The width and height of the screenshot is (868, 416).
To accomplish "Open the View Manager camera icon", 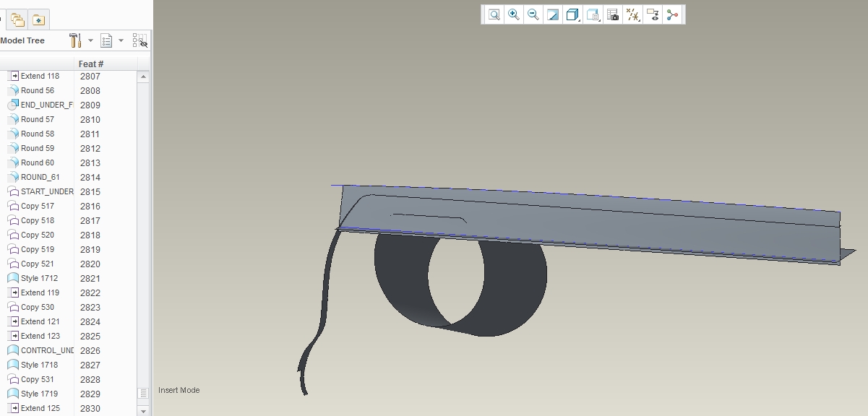I will [x=613, y=14].
